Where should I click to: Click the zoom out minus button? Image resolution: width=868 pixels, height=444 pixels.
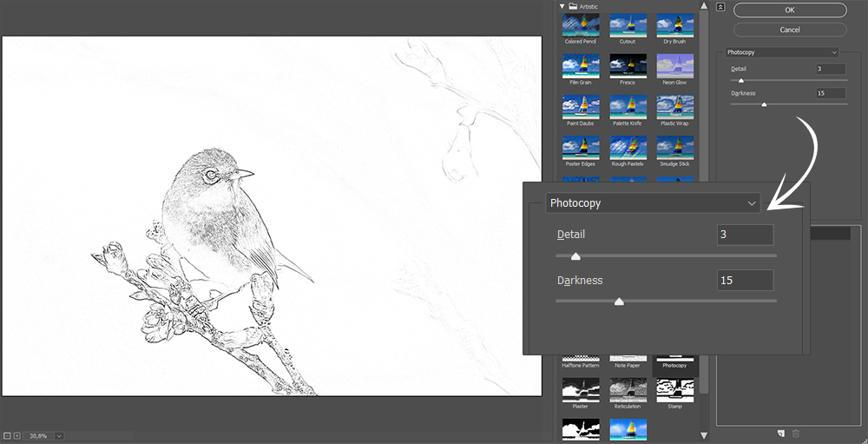[x=8, y=436]
